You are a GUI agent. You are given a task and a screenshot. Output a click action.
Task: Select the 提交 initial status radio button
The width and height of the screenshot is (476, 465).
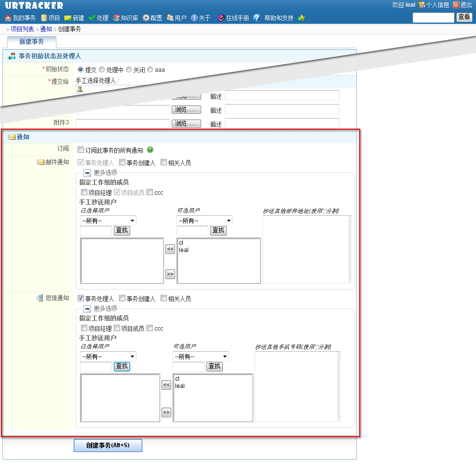click(81, 69)
